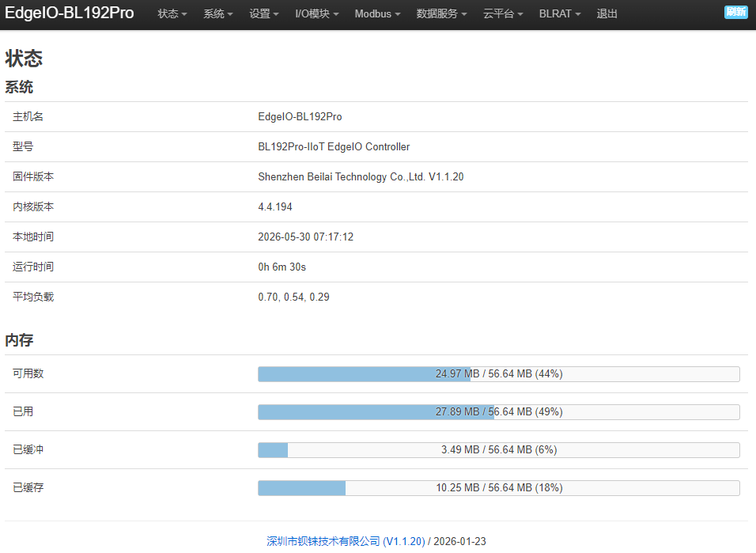756x553 pixels.
Task: Click the EdgeIO-BL192Pro brand title
Action: [70, 13]
